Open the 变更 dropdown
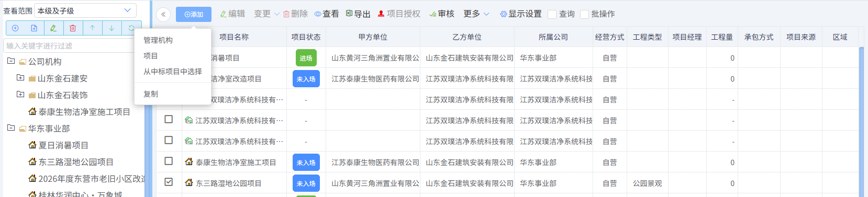Screen dimensions: 868x197 tap(266, 14)
